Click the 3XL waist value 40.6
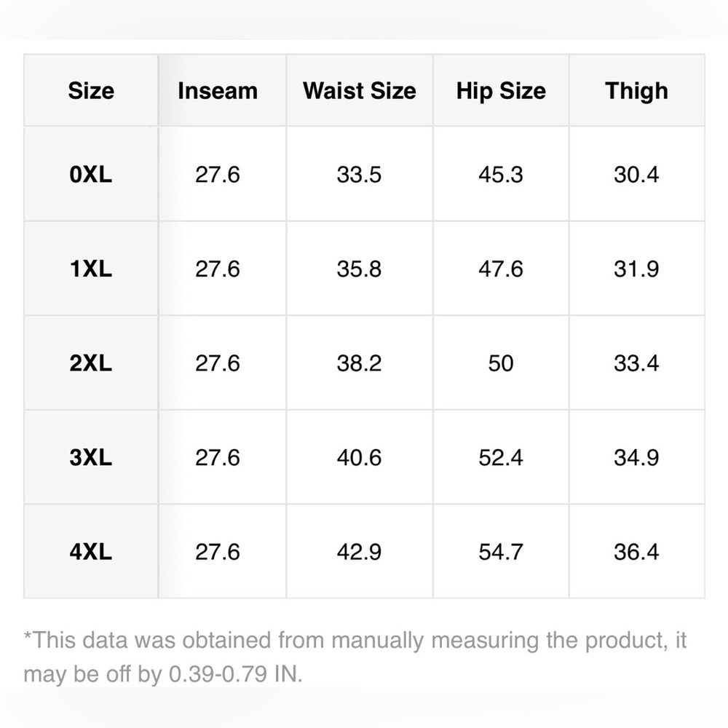 point(359,457)
